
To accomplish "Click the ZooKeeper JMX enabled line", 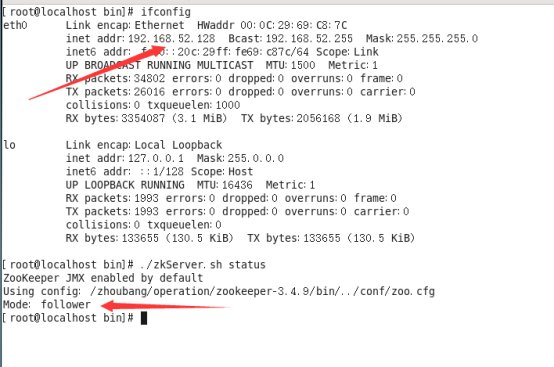I will (103, 278).
